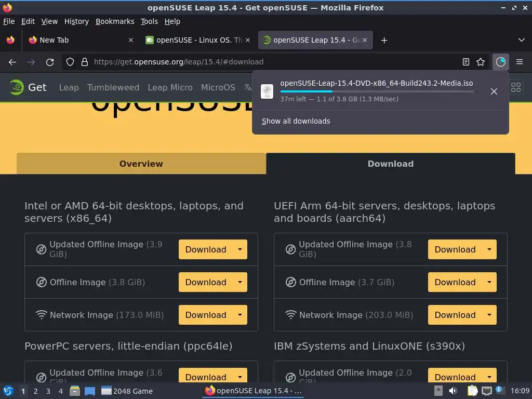Open the Edit menu
Viewport: 532px width, 399px height.
[28, 21]
